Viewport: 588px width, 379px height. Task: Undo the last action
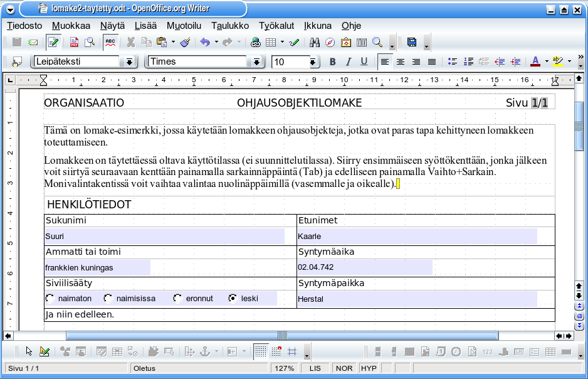pyautogui.click(x=205, y=43)
